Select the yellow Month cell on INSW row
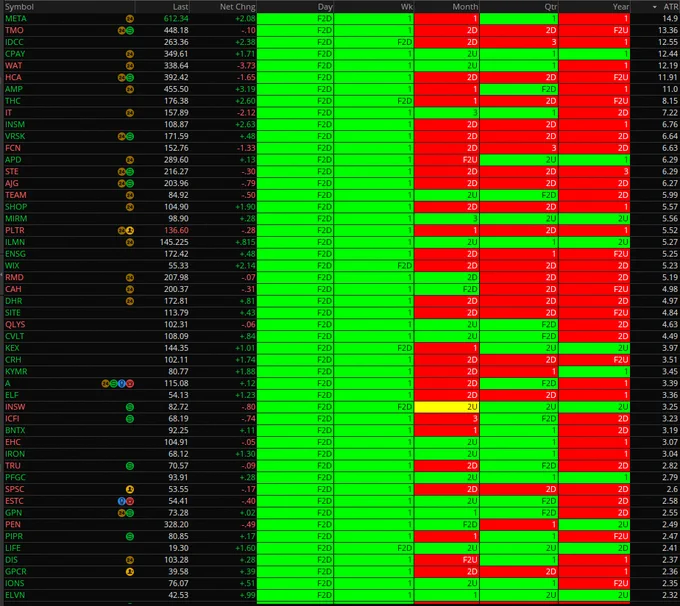 pyautogui.click(x=447, y=407)
